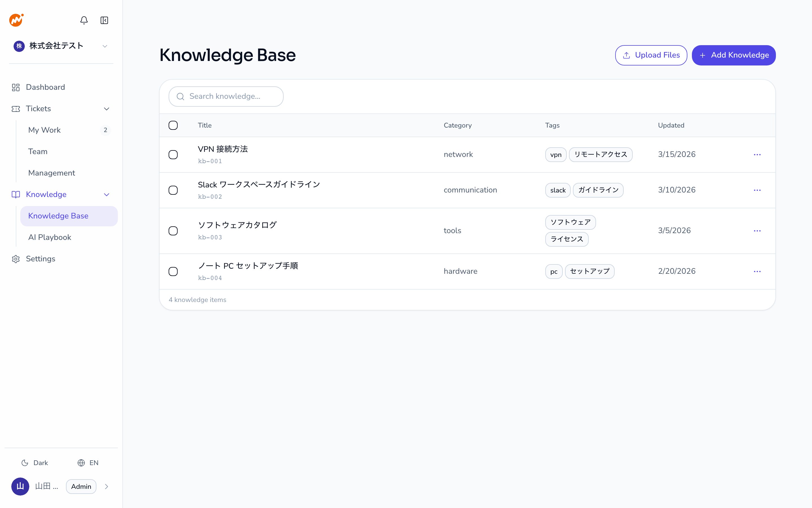Viewport: 812px width, 508px height.
Task: Open the user profile chevron
Action: coord(106,487)
